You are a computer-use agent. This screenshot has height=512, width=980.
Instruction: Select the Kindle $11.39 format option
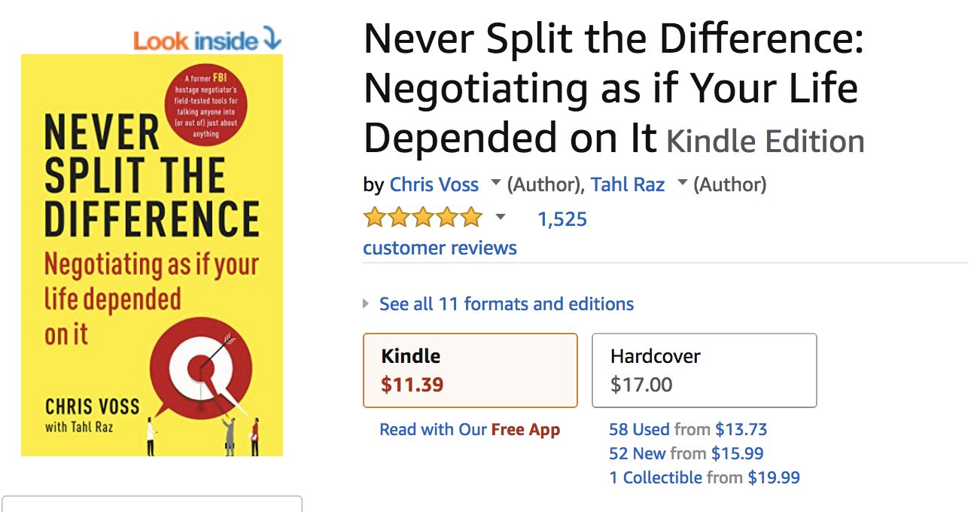pyautogui.click(x=470, y=370)
